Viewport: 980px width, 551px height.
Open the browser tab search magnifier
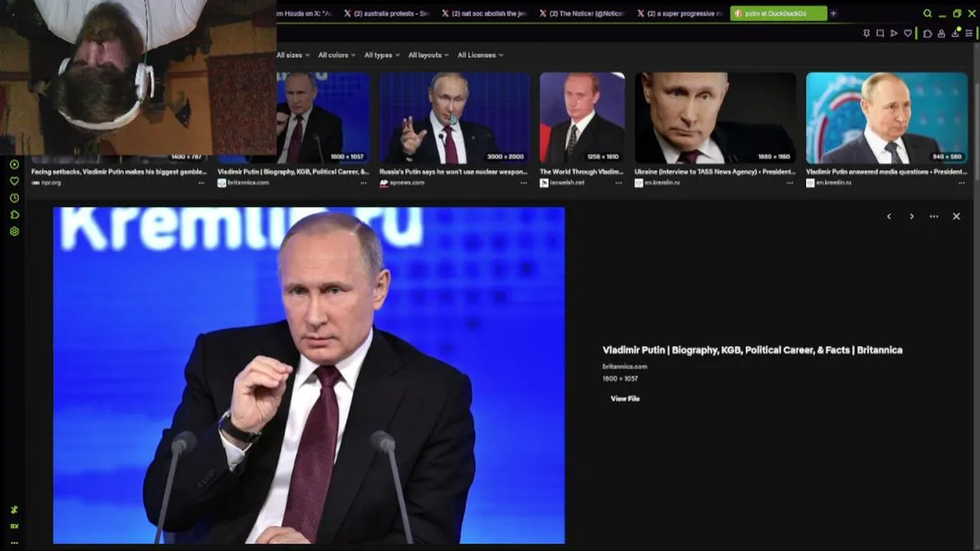pos(927,14)
